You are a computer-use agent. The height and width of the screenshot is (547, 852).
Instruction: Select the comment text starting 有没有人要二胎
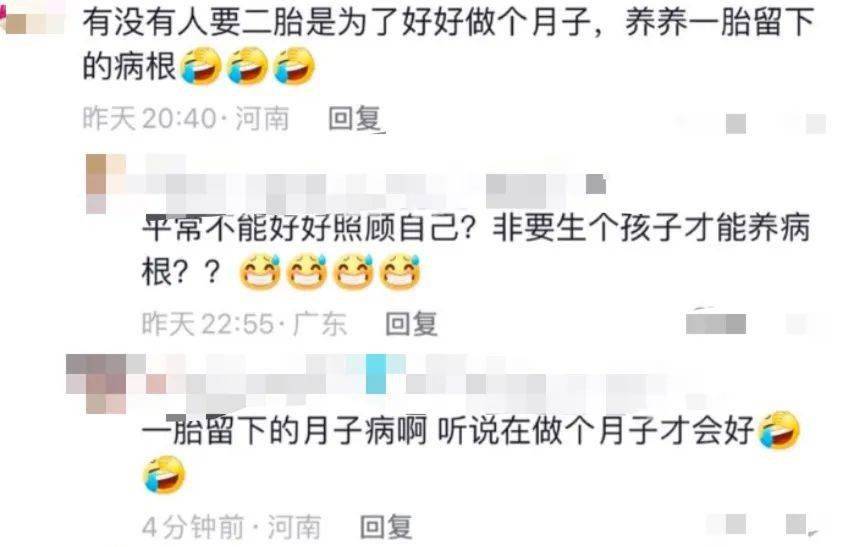[x=448, y=45]
